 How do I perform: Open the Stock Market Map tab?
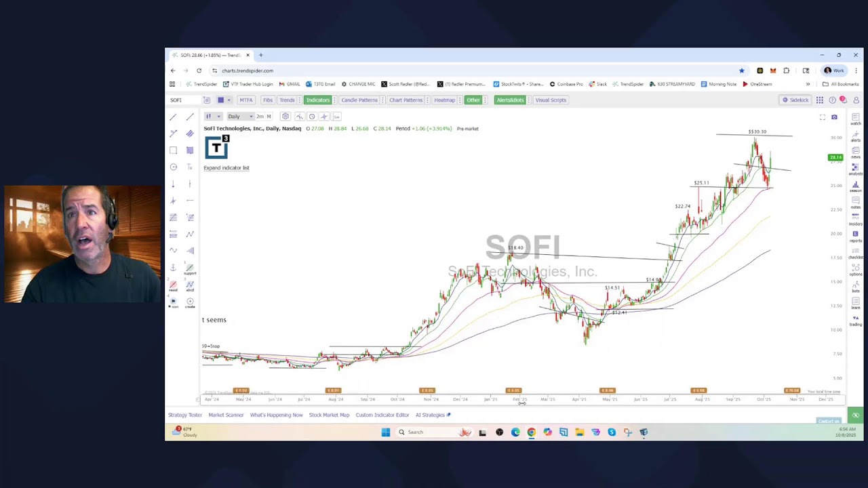coord(329,415)
